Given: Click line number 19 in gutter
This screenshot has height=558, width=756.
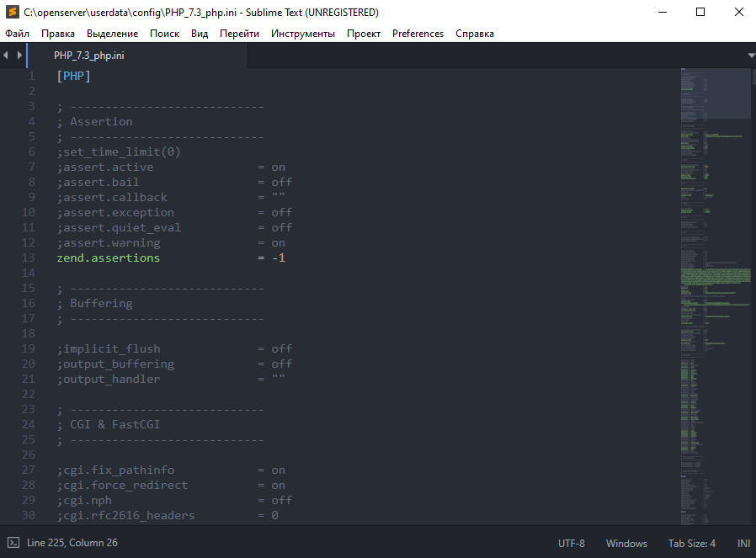Looking at the screenshot, I should (29, 348).
